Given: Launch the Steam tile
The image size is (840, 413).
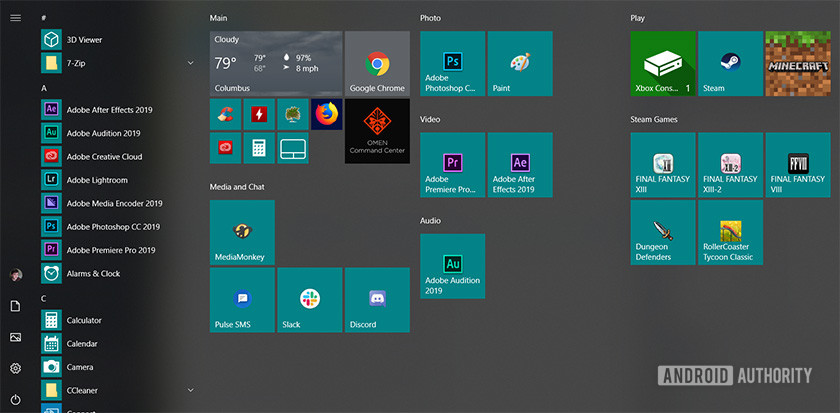Looking at the screenshot, I should coord(730,63).
